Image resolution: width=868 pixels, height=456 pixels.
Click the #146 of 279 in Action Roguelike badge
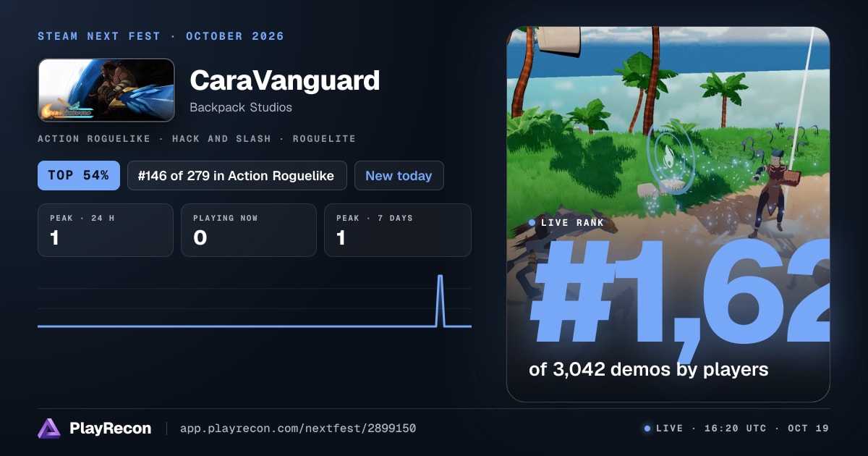pyautogui.click(x=237, y=175)
